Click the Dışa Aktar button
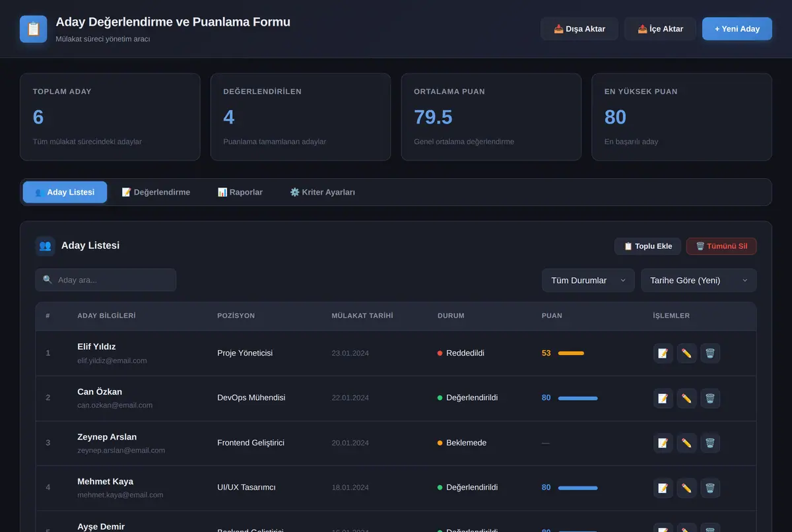The height and width of the screenshot is (532, 792). (x=579, y=29)
